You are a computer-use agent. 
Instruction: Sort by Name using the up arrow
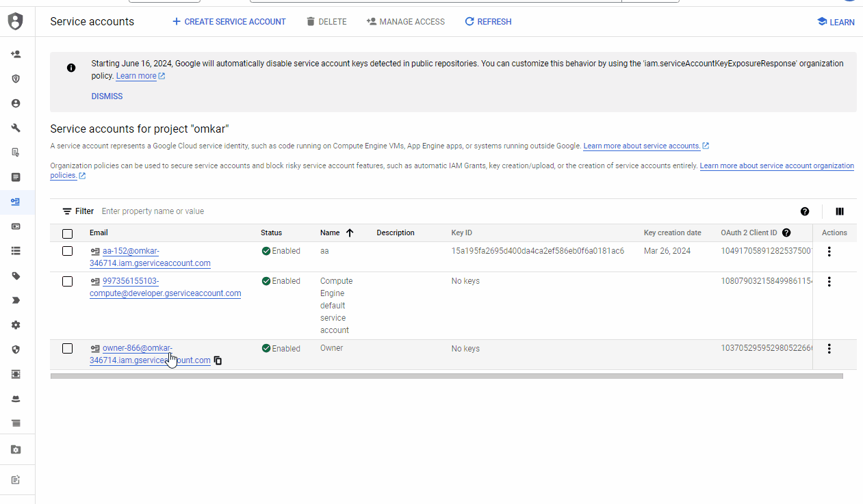pos(350,233)
